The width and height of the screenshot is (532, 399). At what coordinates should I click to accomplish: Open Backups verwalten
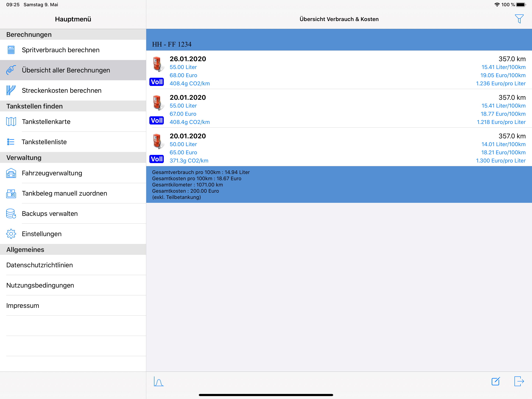tap(73, 214)
